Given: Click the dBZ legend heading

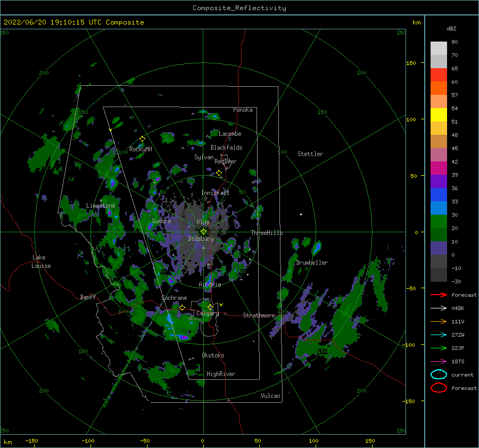Looking at the screenshot, I should click(x=451, y=28).
